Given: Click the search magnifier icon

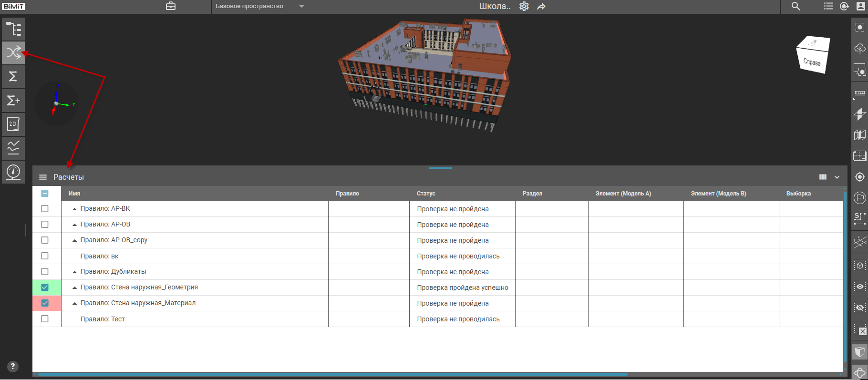Looking at the screenshot, I should click(796, 6).
